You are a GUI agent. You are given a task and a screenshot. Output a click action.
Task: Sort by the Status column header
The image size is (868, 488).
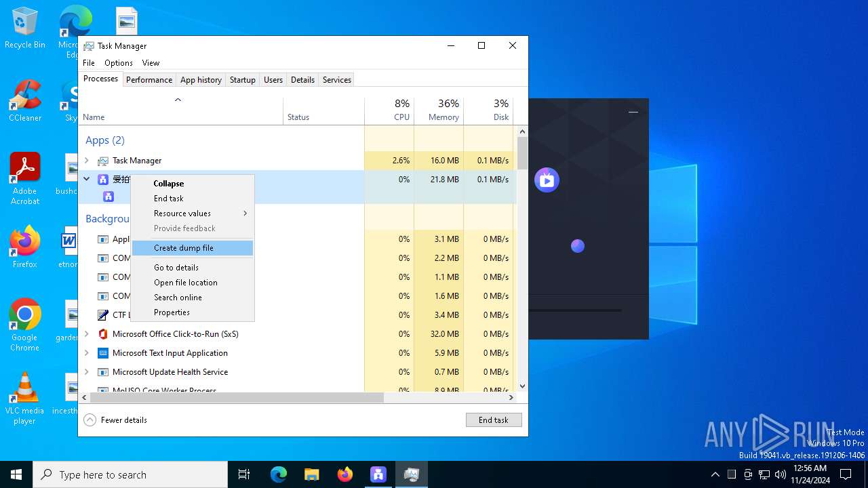click(x=323, y=111)
